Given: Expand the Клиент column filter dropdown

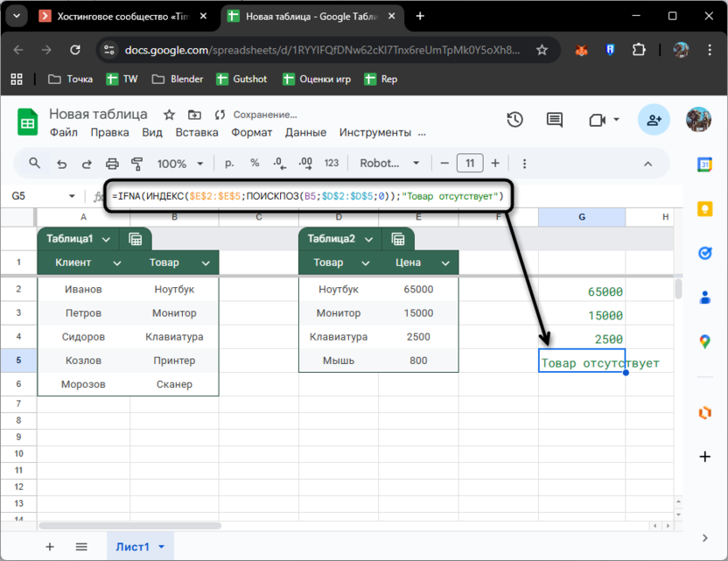Looking at the screenshot, I should point(117,263).
